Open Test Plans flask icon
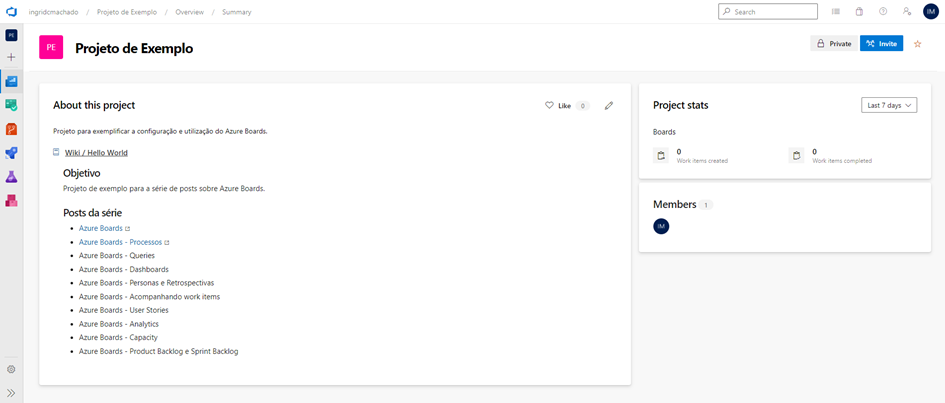This screenshot has height=403, width=945. point(11,177)
